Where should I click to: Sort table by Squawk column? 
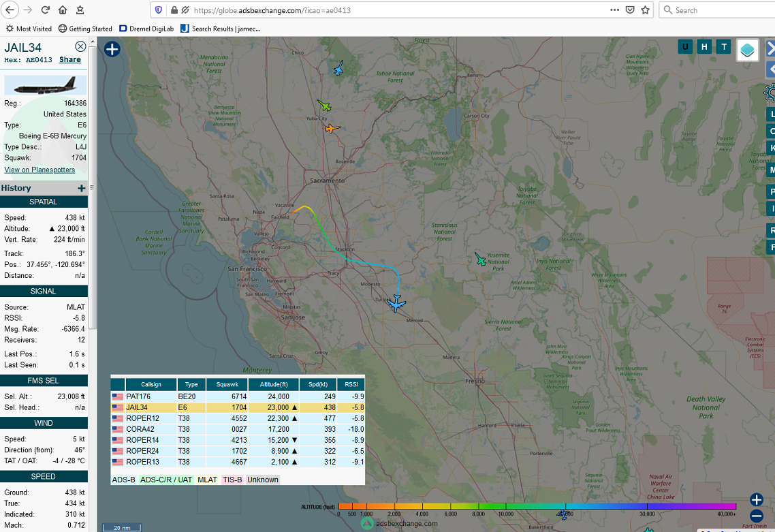227,384
